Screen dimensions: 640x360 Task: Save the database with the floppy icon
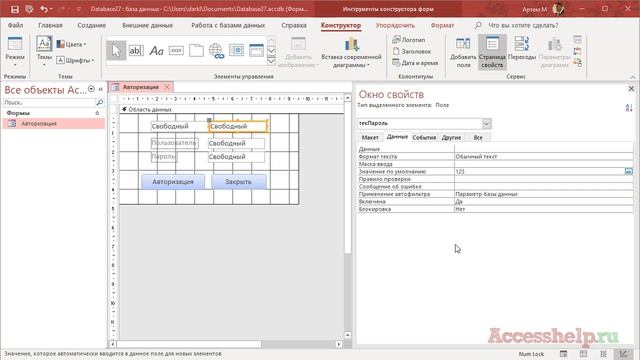tap(15, 9)
